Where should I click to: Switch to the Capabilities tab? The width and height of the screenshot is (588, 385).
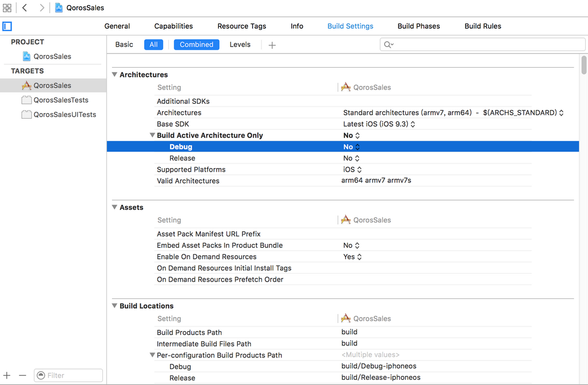173,26
